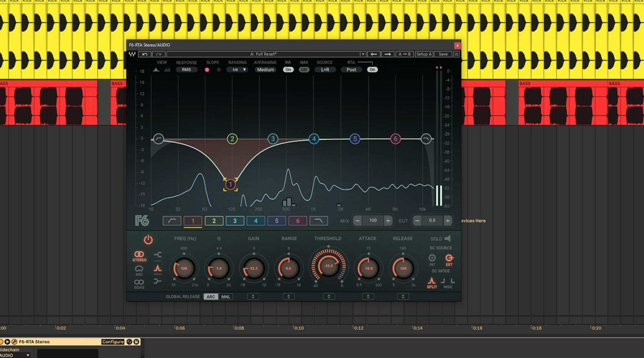Toggle RTA On switch

[x=372, y=70]
